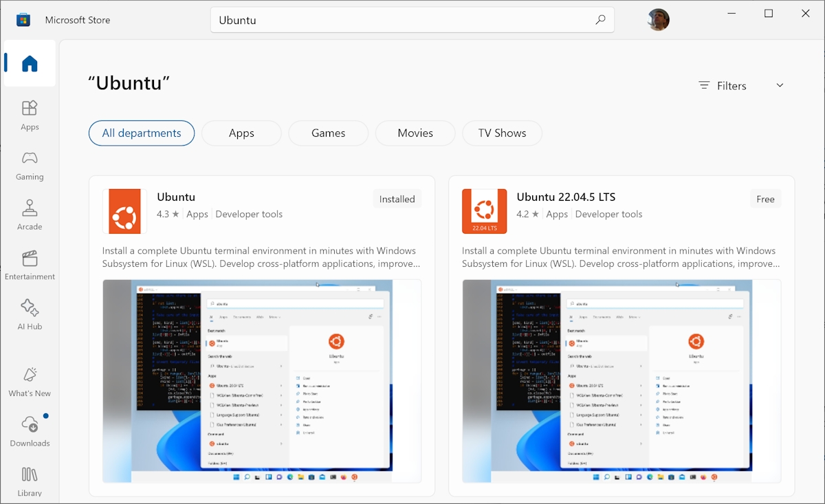Click the Microsoft Store logo icon
The image size is (825, 504).
23,20
